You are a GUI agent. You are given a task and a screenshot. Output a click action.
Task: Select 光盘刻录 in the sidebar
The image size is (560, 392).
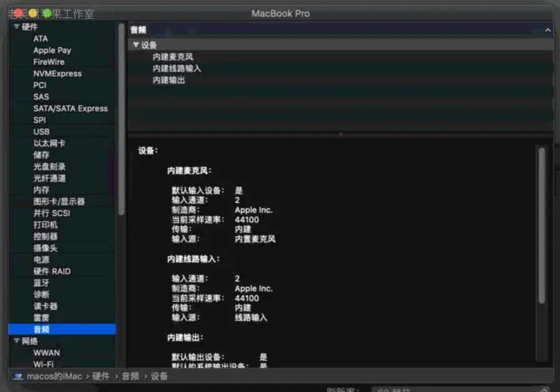[49, 166]
